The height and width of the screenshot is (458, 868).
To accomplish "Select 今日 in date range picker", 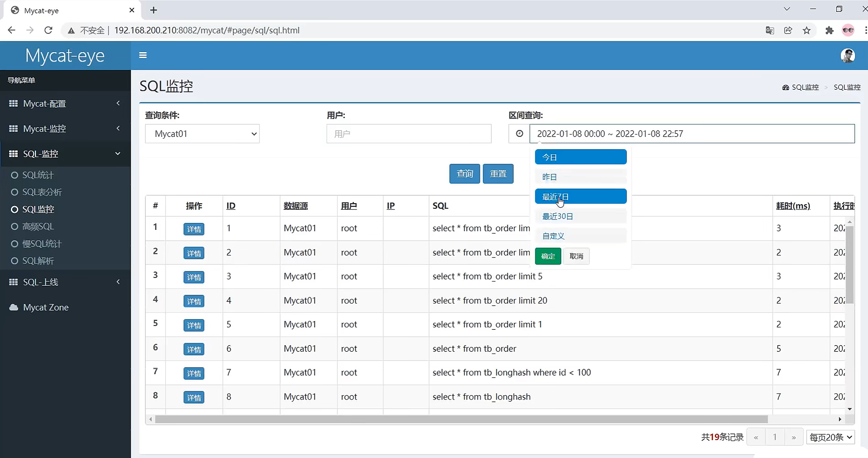I will [x=581, y=157].
